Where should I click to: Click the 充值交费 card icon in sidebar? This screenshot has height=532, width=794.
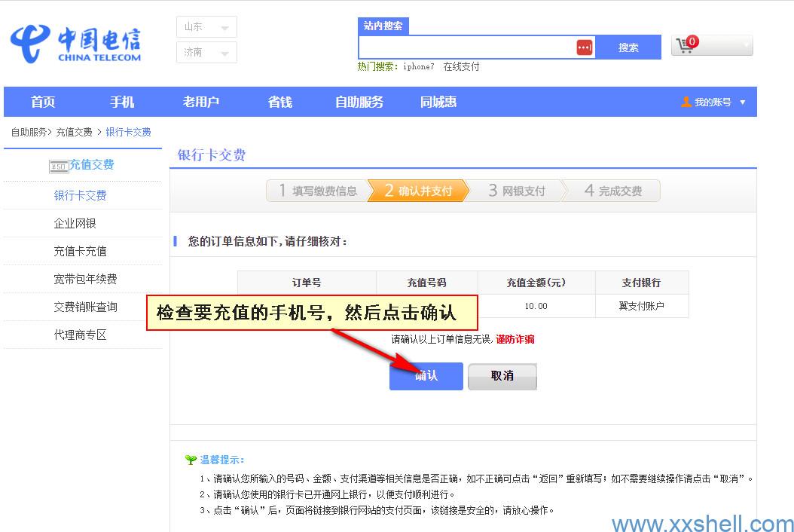(x=59, y=166)
